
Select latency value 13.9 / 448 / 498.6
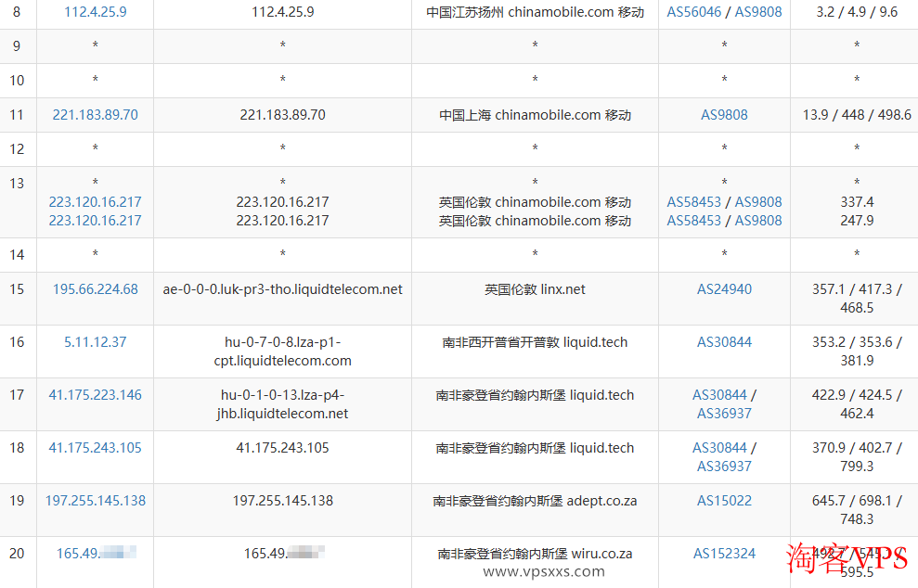[x=857, y=115]
